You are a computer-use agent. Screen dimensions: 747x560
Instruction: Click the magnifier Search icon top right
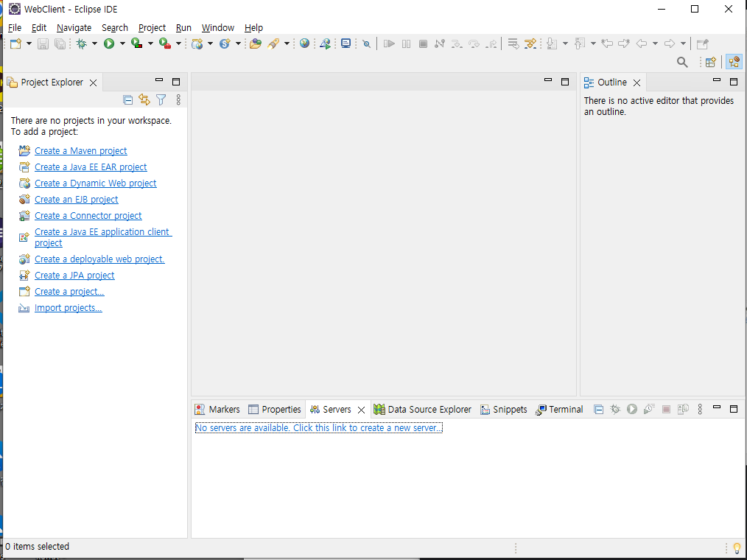(x=682, y=62)
